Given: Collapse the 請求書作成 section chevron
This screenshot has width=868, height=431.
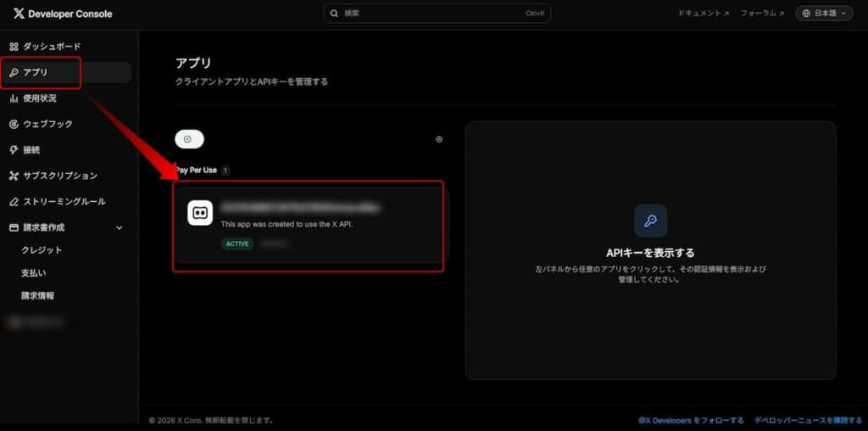Looking at the screenshot, I should tap(119, 227).
